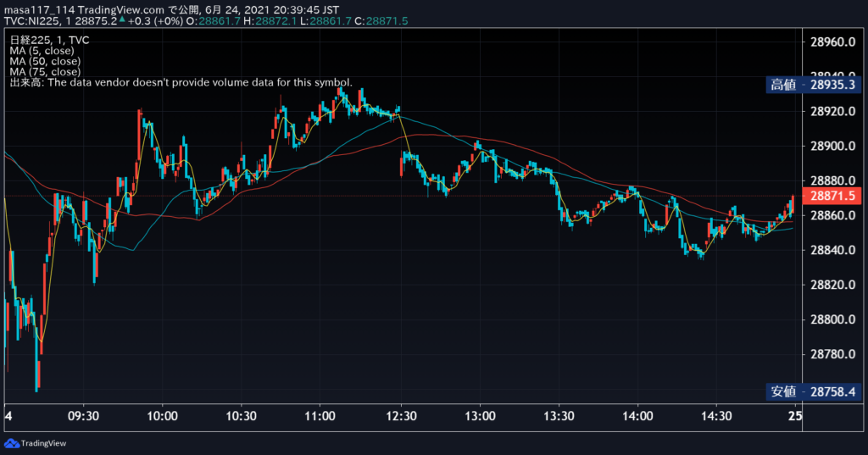Click the 12:30 time axis label
Image resolution: width=868 pixels, height=455 pixels.
click(x=401, y=416)
